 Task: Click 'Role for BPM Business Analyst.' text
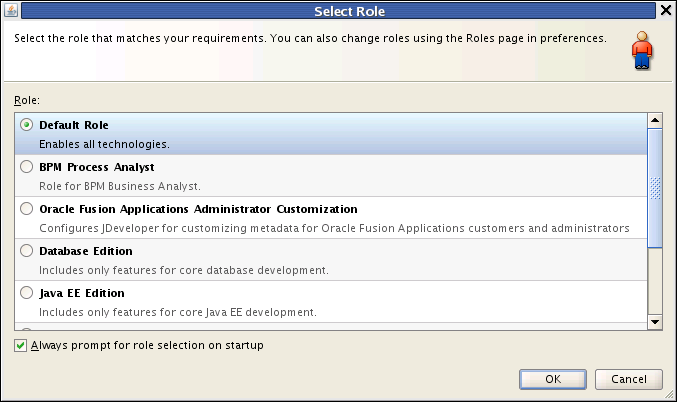click(x=120, y=186)
